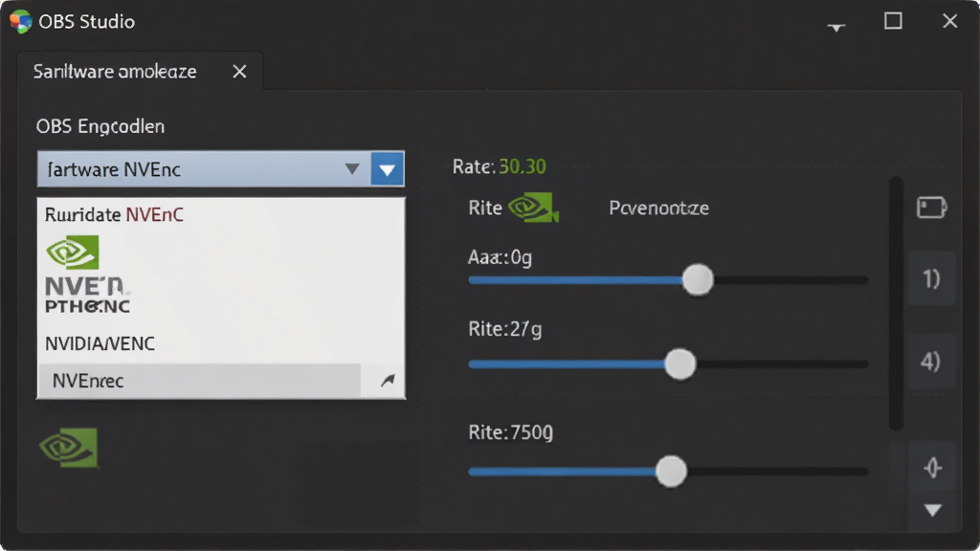980x551 pixels.
Task: Click the '1)' side button
Action: 931,278
